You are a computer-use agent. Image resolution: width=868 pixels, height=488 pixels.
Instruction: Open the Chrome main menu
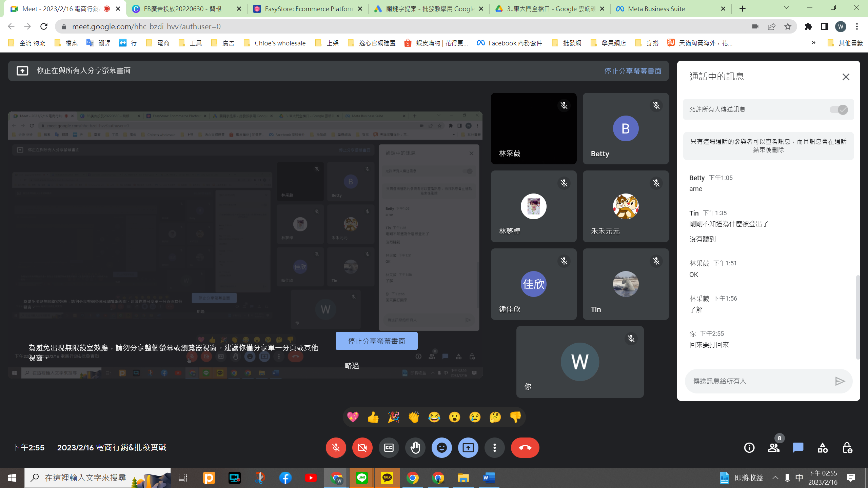coord(857,26)
